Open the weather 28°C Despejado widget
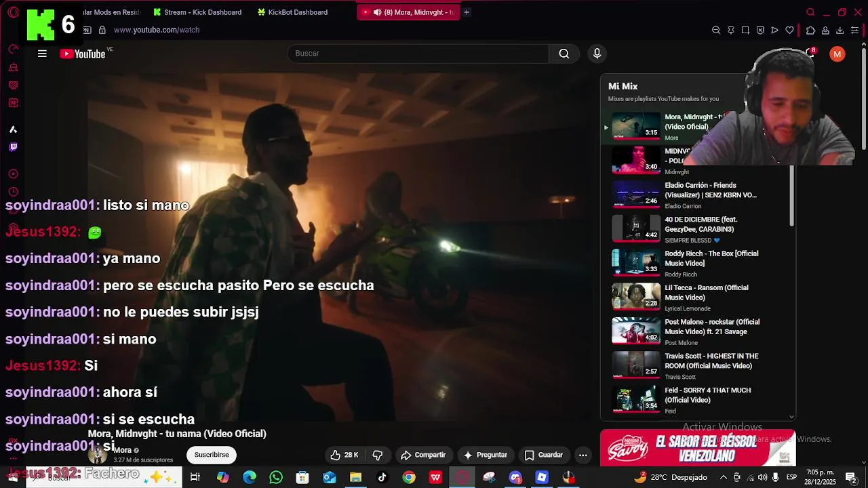The height and width of the screenshot is (488, 868). 671,478
